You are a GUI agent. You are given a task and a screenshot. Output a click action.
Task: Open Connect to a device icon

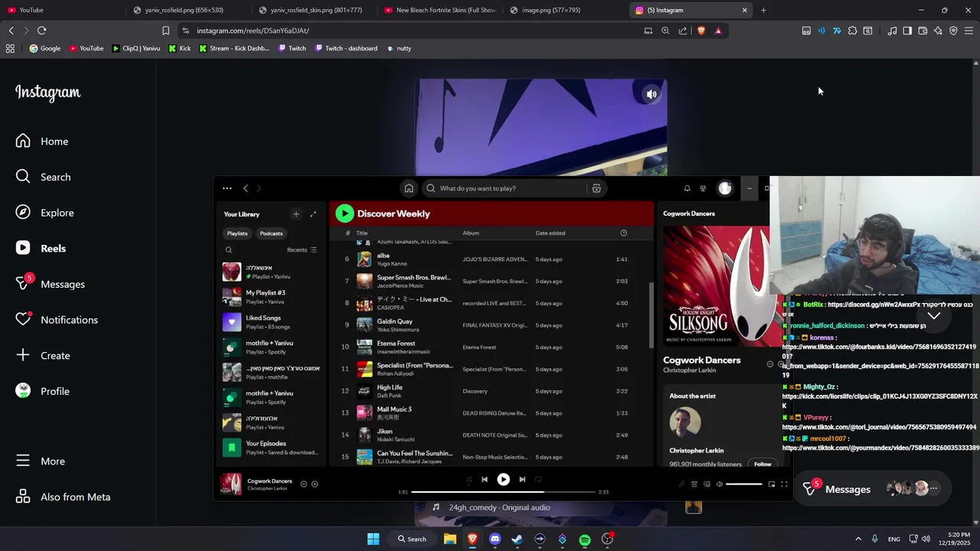707,484
